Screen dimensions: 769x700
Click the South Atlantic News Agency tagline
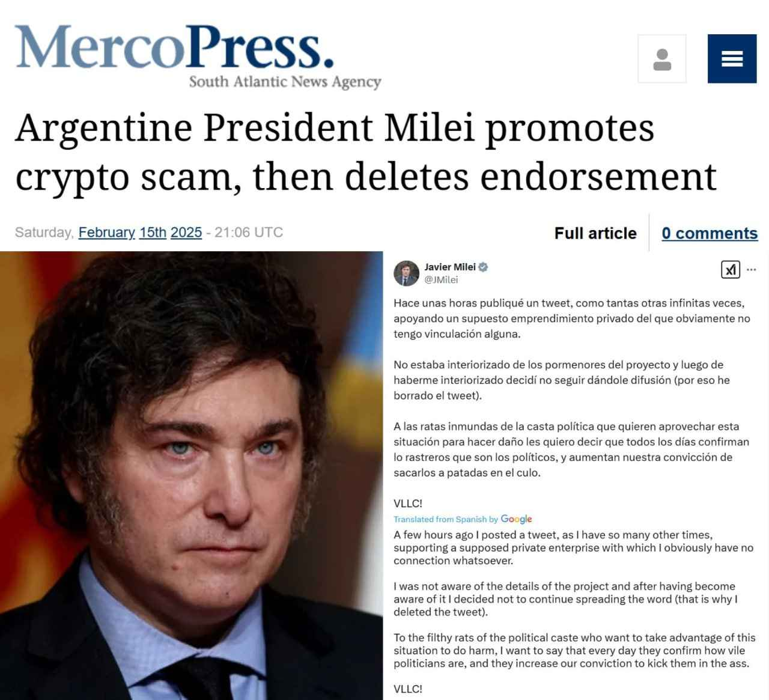(x=285, y=82)
